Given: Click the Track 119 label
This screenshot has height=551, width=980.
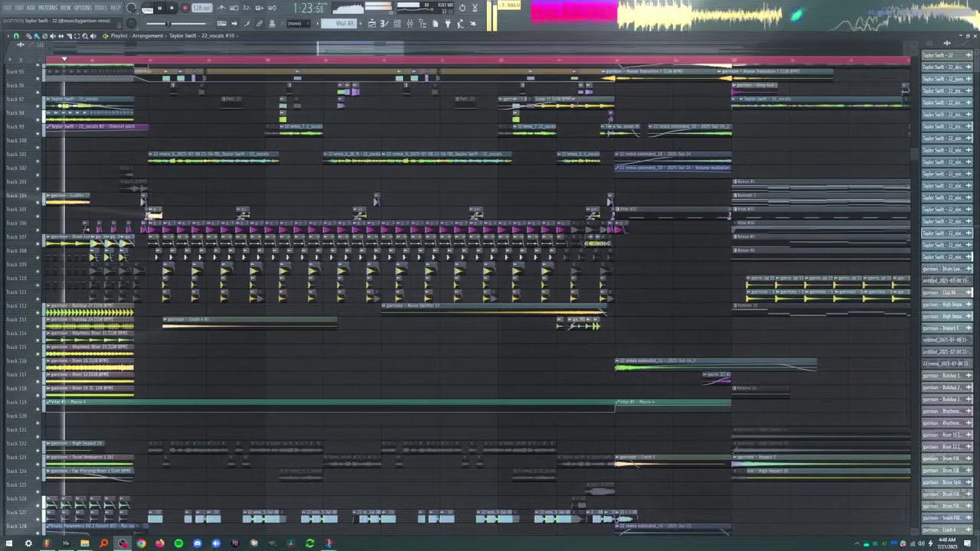Looking at the screenshot, I should coord(17,402).
